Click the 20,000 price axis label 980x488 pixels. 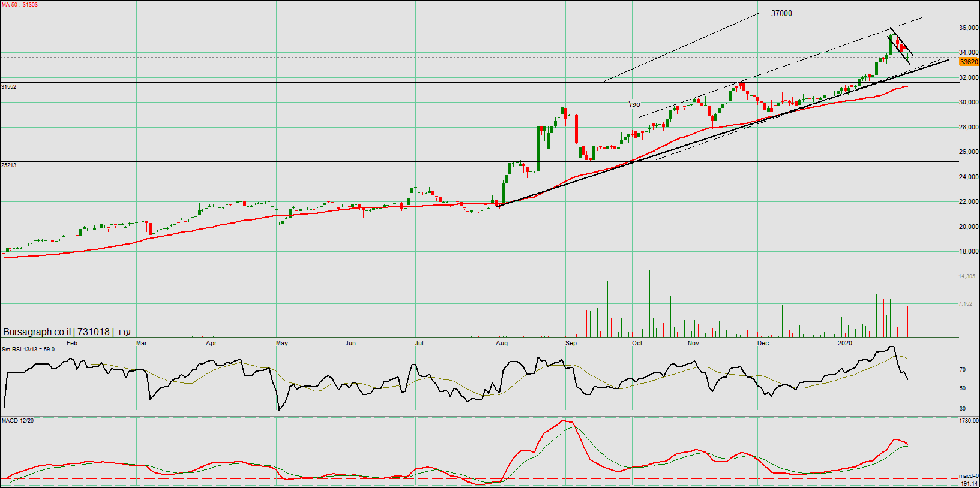pyautogui.click(x=969, y=227)
